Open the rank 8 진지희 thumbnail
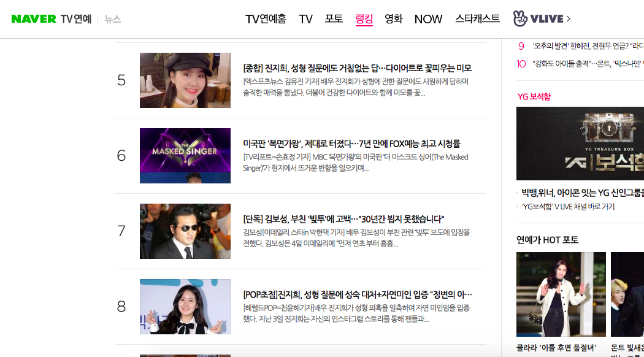 pyautogui.click(x=185, y=307)
